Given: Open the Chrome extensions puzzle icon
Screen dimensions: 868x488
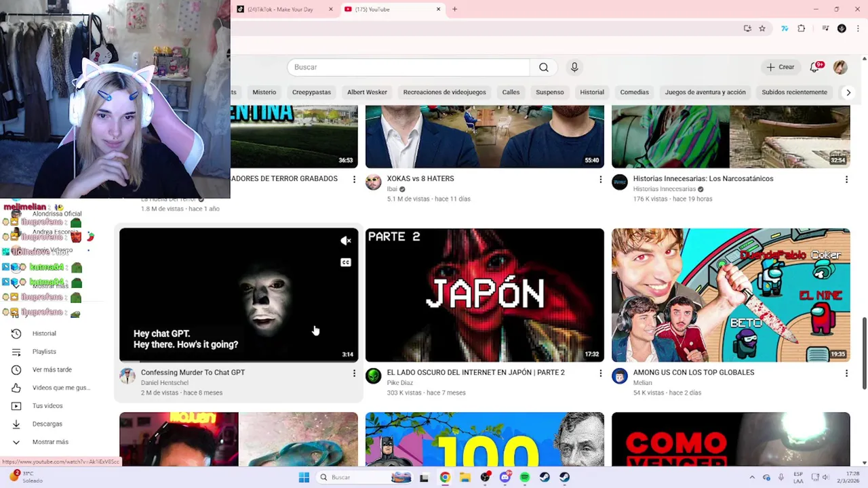Looking at the screenshot, I should pos(802,28).
